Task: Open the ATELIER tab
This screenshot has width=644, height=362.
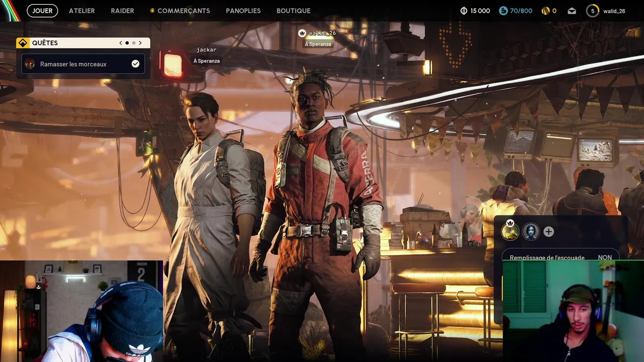Action: [x=82, y=11]
